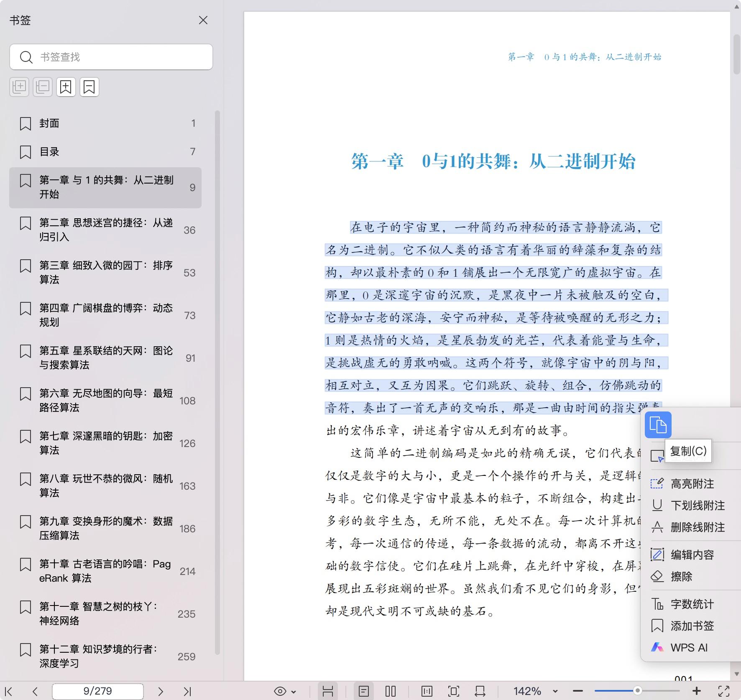
Task: Click the blue copy icon near the context menu
Action: (x=659, y=425)
